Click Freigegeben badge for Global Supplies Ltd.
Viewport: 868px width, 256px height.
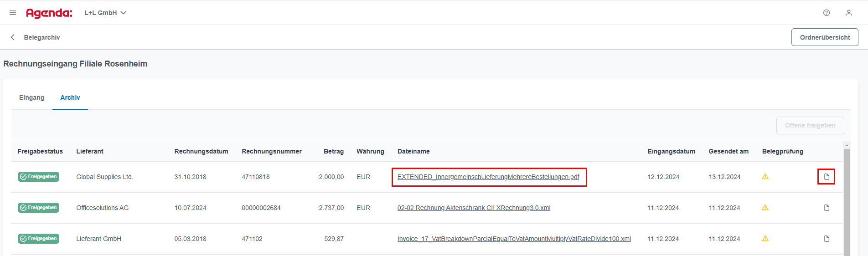[38, 177]
